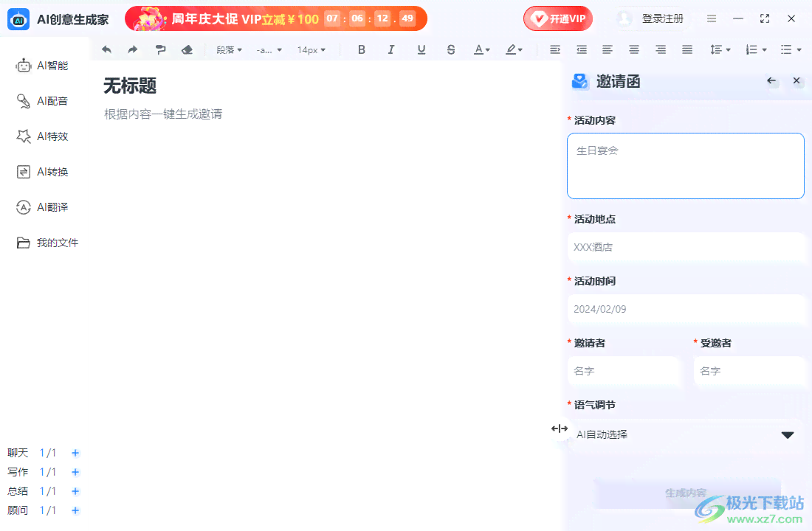The height and width of the screenshot is (531, 812).
Task: Open the AI智能 sidebar item
Action: click(43, 66)
